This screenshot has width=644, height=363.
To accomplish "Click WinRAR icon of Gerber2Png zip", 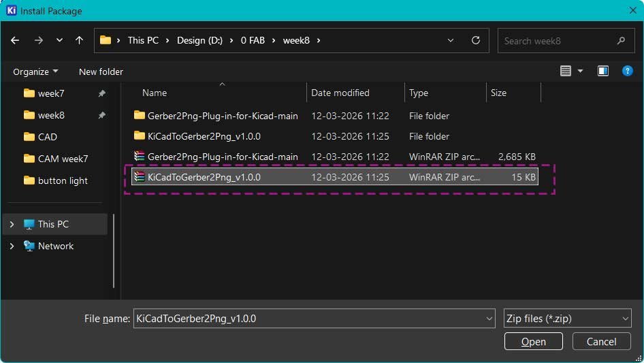I will click(x=140, y=156).
